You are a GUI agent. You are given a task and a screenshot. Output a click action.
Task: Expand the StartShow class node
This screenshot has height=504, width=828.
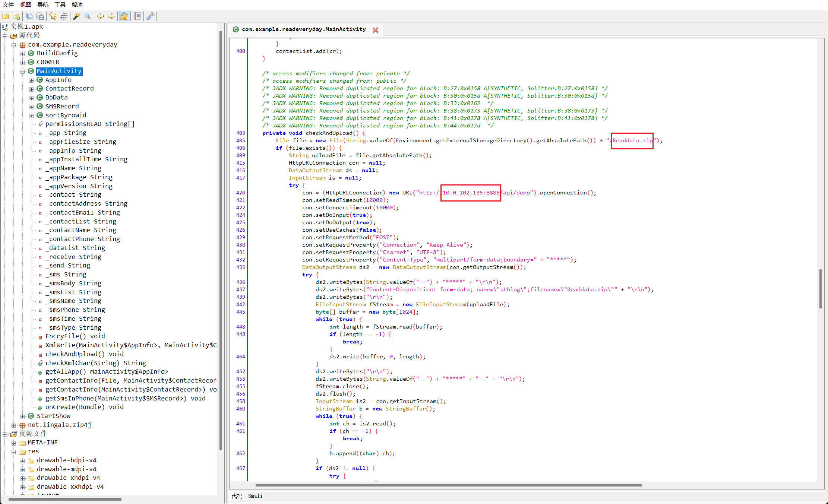[x=23, y=416]
